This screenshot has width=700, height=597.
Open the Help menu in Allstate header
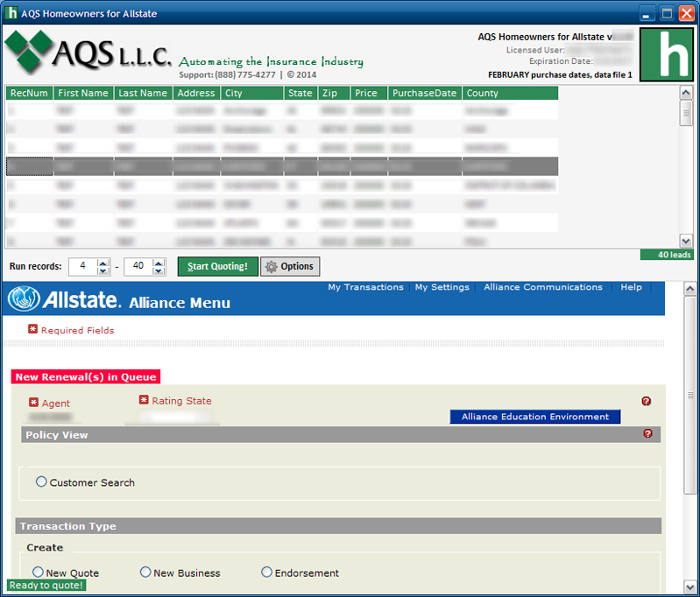click(x=631, y=287)
